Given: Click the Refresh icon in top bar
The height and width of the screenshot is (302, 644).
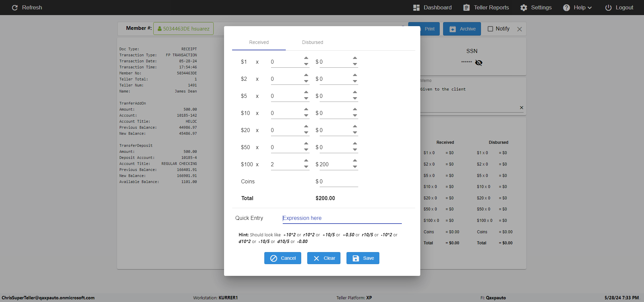Looking at the screenshot, I should coord(15,7).
